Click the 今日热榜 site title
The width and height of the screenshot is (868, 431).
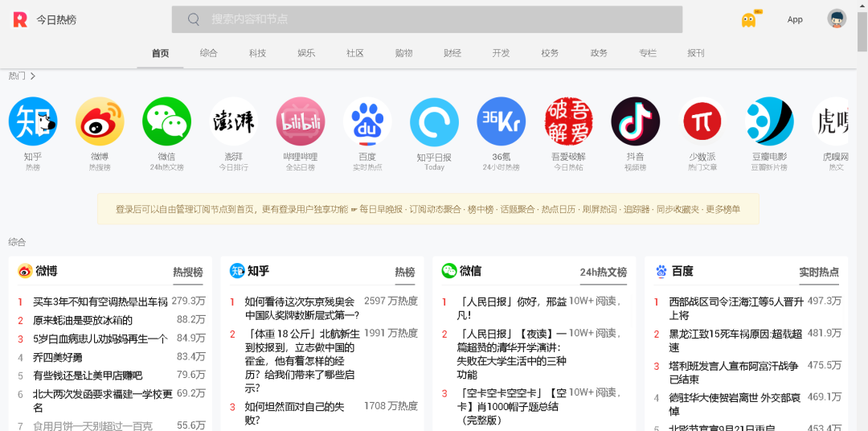click(x=56, y=20)
